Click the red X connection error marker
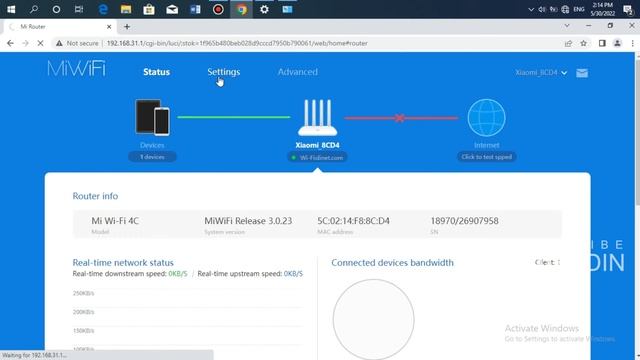Image resolution: width=640 pixels, height=360 pixels. click(x=400, y=118)
